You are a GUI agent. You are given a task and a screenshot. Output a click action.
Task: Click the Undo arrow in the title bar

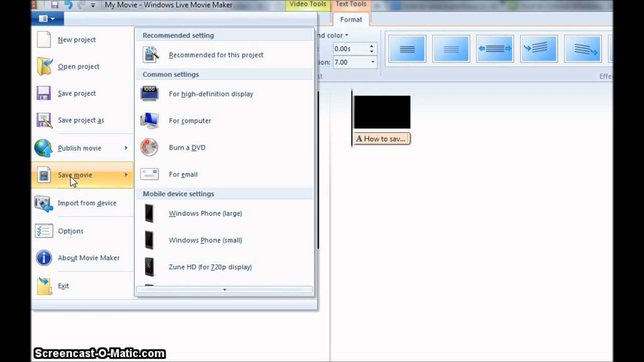click(x=68, y=5)
